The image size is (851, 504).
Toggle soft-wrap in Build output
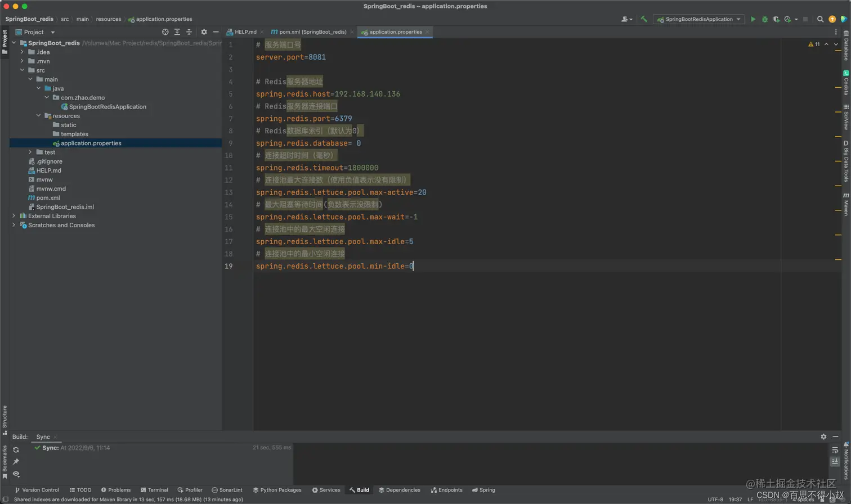(835, 450)
